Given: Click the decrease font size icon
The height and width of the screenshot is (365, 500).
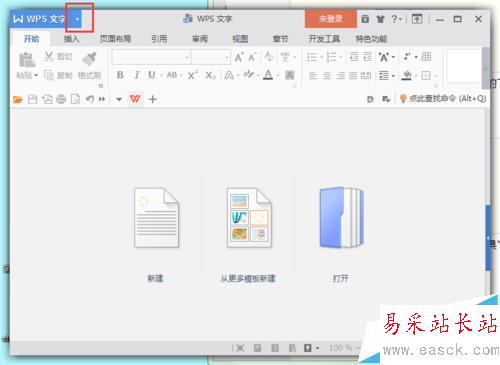Looking at the screenshot, I should [252, 57].
